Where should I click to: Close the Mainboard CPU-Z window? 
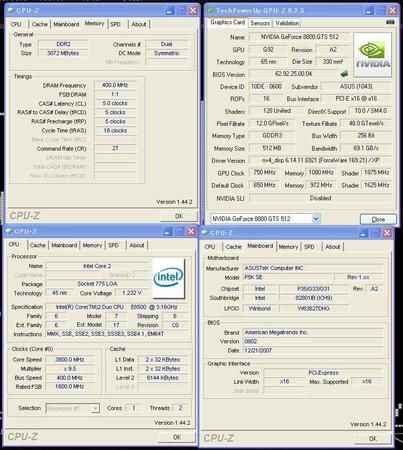pyautogui.click(x=387, y=233)
